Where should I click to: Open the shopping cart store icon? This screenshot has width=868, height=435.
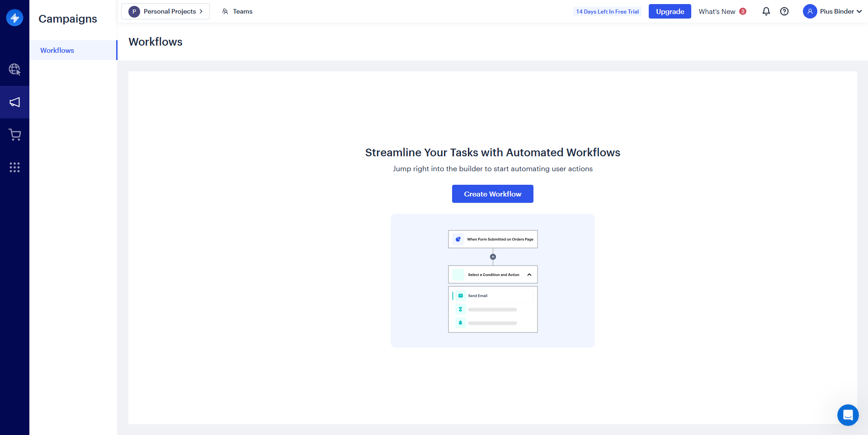point(14,135)
